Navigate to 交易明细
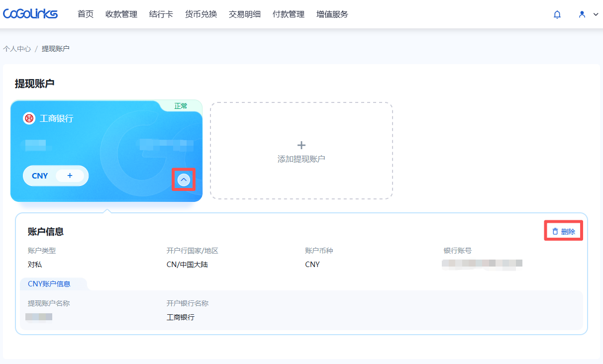Viewport: 603px width, 364px height. tap(245, 14)
